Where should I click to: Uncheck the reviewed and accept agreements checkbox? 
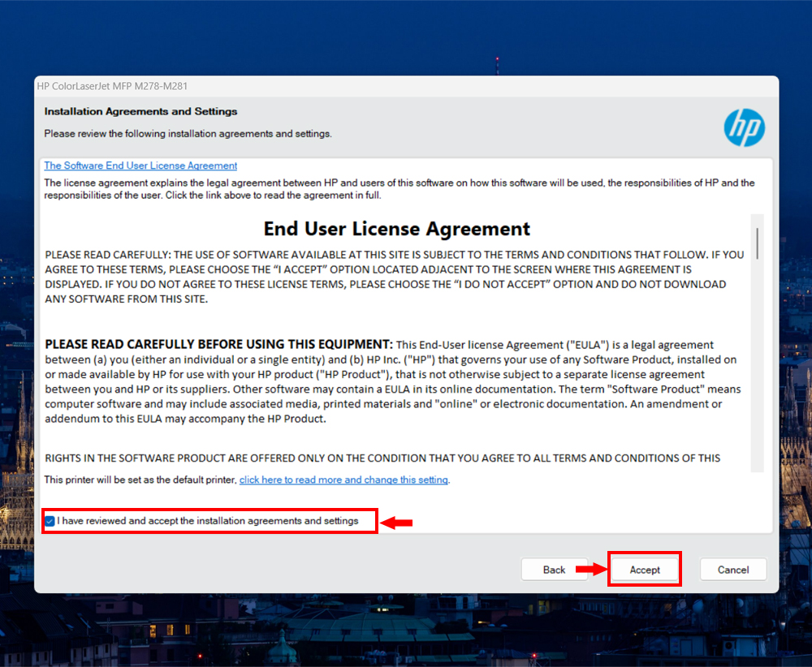tap(50, 521)
